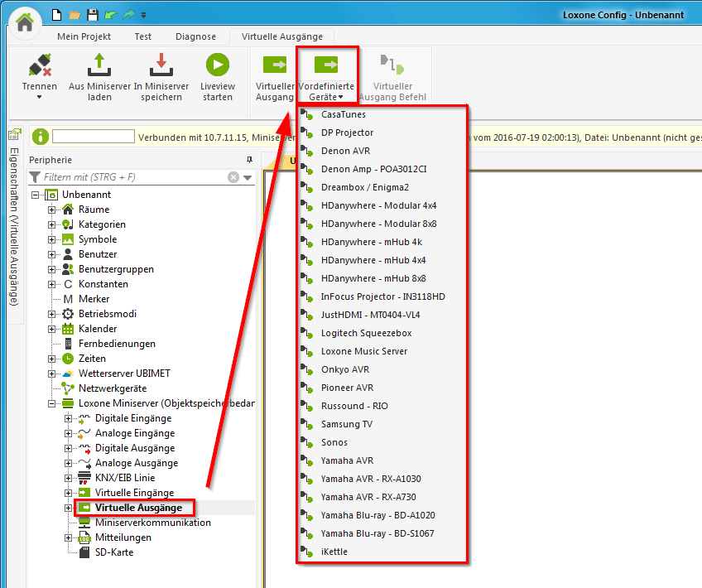Image resolution: width=702 pixels, height=588 pixels.
Task: Open the Eigenschaften side panel tab
Action: (x=14, y=215)
